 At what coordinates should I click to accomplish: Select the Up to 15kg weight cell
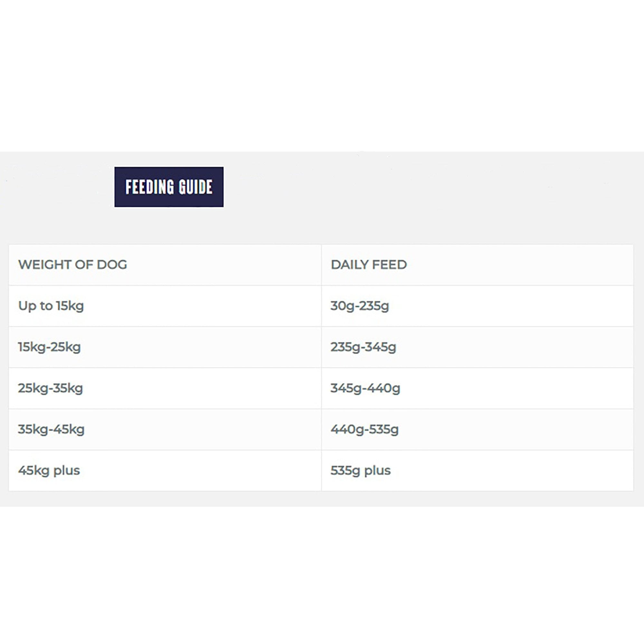click(51, 306)
